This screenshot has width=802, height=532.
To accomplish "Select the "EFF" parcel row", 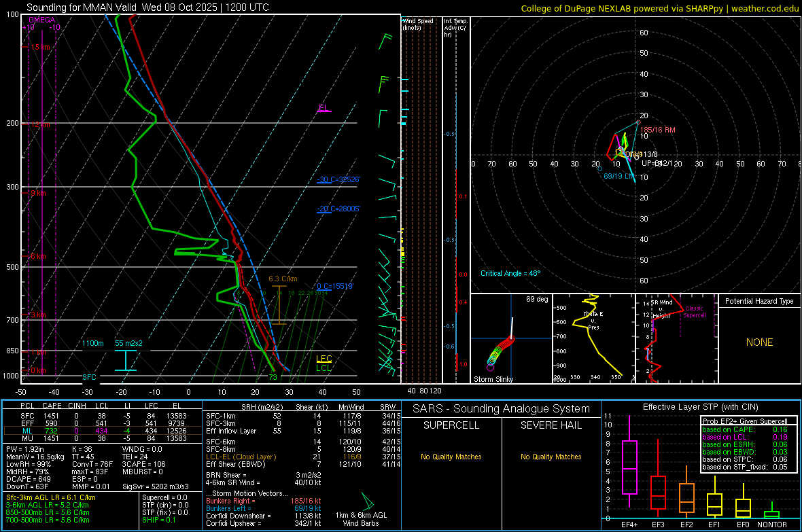I will point(103,423).
